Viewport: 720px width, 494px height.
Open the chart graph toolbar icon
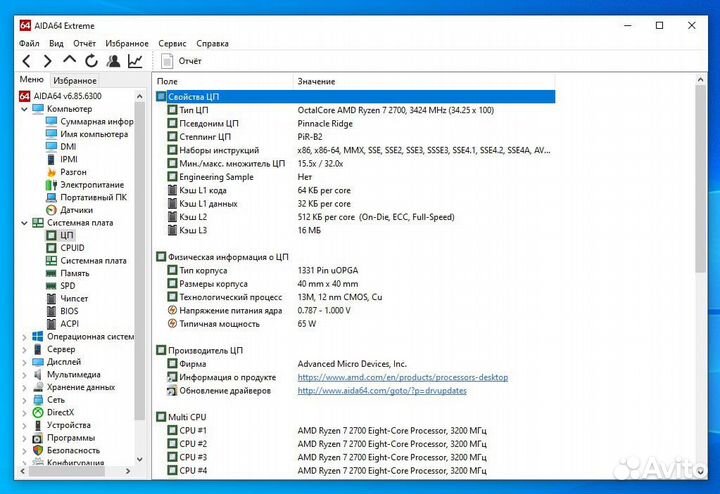[x=135, y=61]
